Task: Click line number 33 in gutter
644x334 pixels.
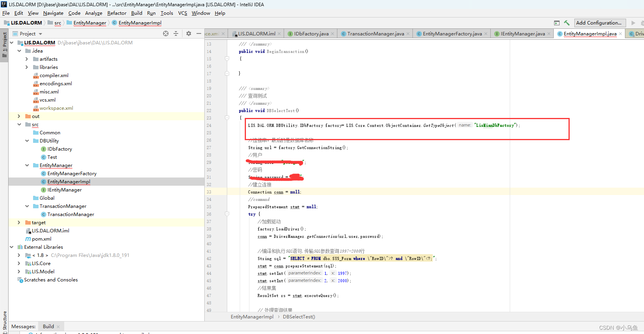Action: click(209, 192)
